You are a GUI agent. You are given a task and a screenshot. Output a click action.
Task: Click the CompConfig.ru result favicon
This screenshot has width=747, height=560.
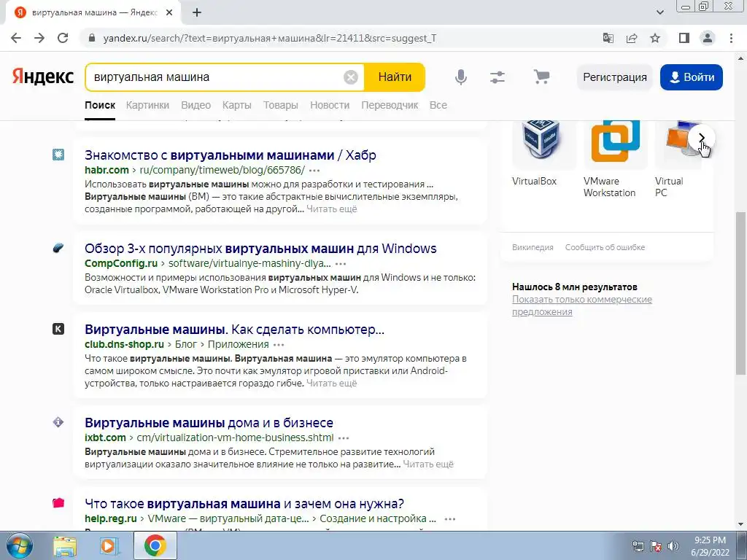pyautogui.click(x=58, y=248)
